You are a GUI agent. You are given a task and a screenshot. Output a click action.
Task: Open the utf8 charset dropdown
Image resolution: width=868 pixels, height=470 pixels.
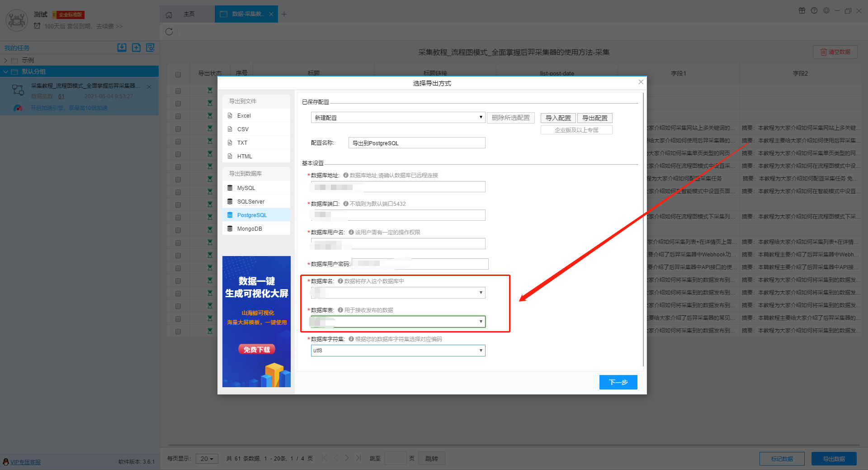click(398, 351)
